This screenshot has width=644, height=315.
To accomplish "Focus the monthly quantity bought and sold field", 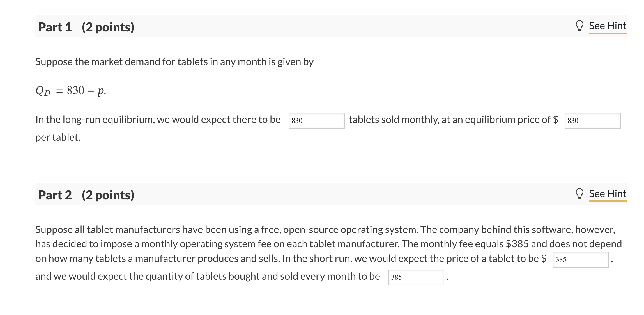I will [x=416, y=277].
